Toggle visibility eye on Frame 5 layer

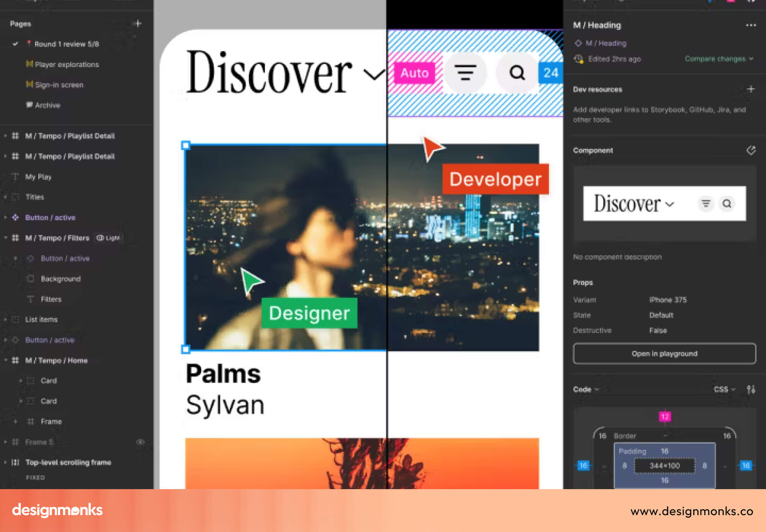point(140,442)
